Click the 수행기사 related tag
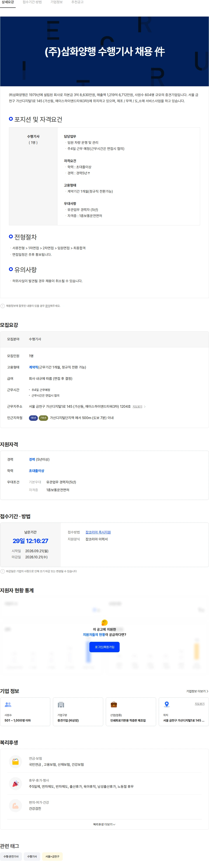 (x=32, y=856)
